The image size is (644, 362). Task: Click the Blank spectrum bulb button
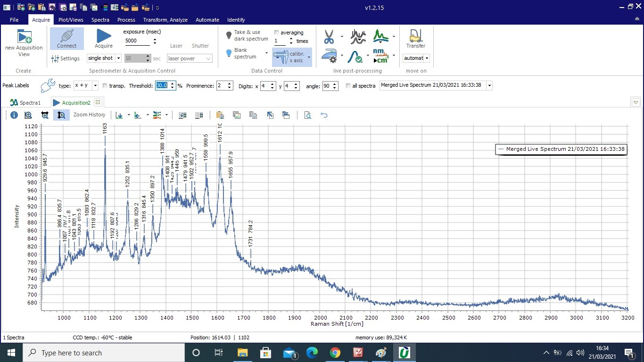229,53
